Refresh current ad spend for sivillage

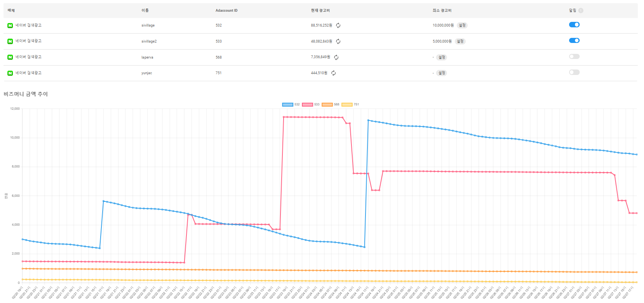[x=338, y=25]
